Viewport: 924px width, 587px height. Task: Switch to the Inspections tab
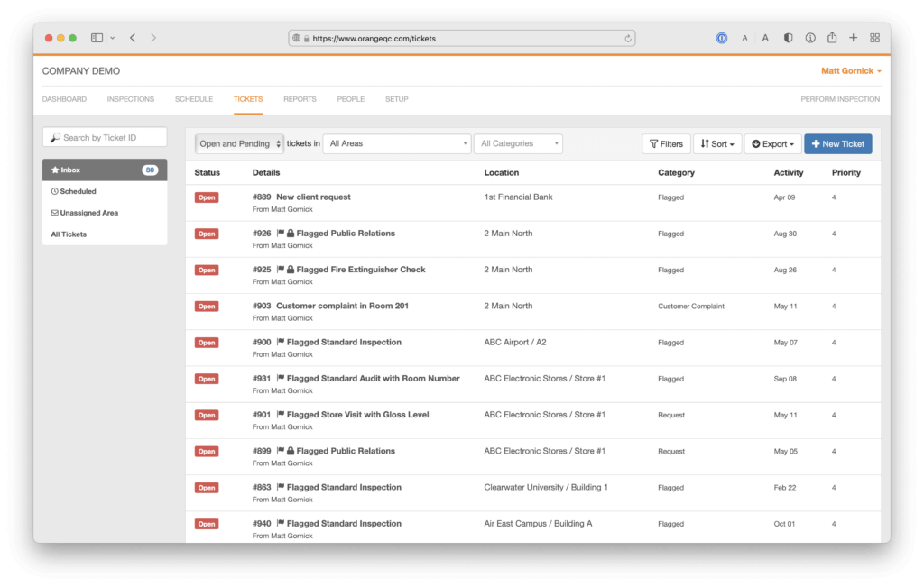(x=131, y=99)
